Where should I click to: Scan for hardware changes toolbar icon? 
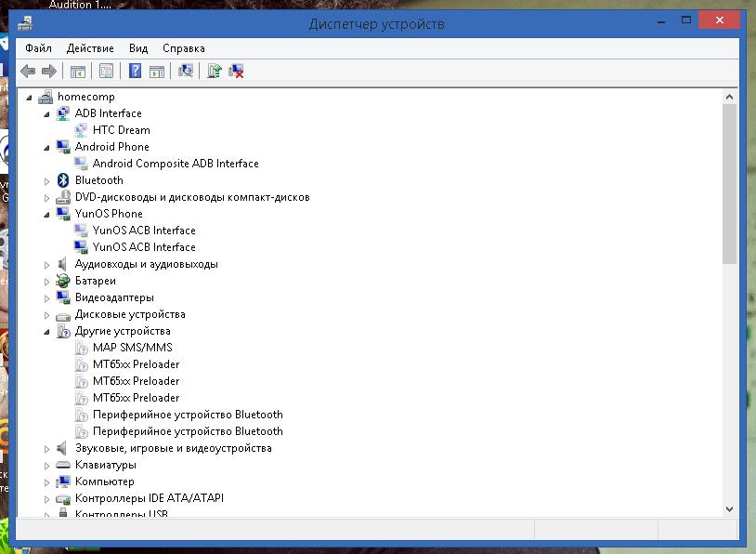[186, 72]
